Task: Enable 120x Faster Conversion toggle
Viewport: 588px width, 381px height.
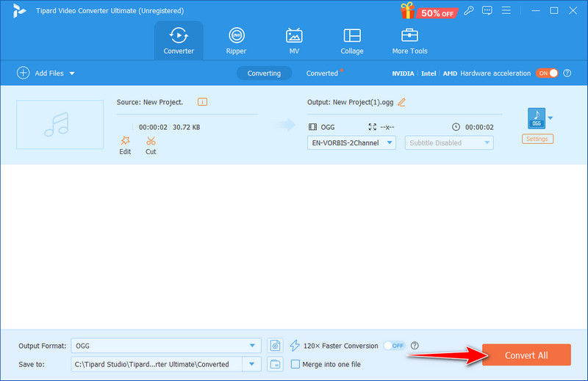Action: tap(394, 346)
